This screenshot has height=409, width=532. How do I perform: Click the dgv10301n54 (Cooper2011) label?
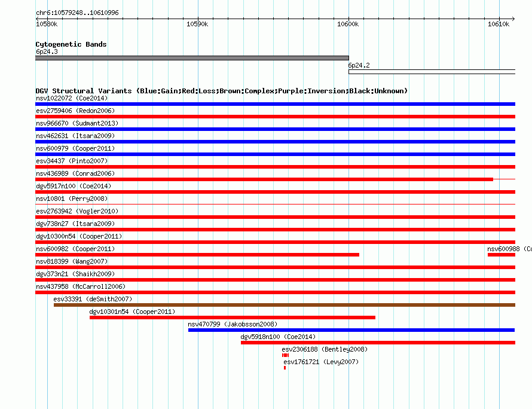(x=132, y=312)
